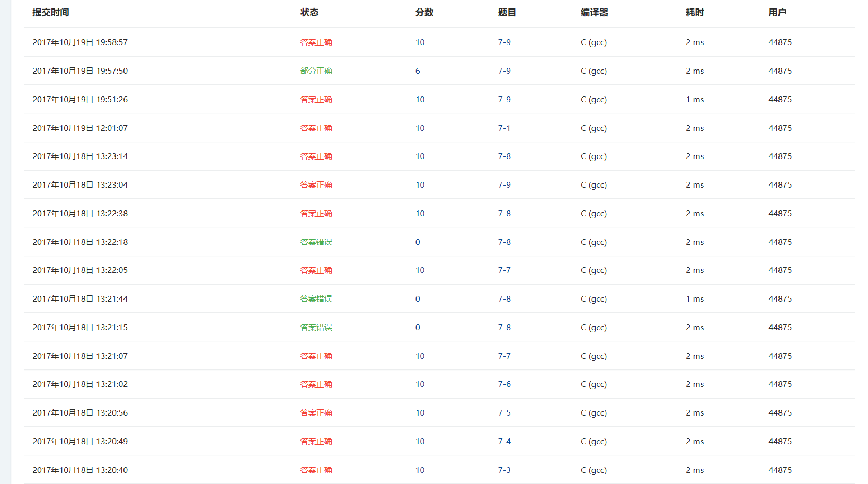Viewport: 868px width, 484px height.
Task: Open score 6 of partially correct submission
Action: (x=418, y=71)
